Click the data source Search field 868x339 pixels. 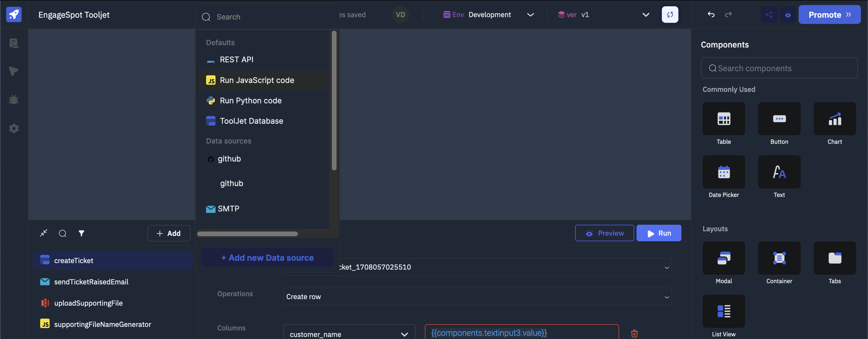pyautogui.click(x=267, y=17)
